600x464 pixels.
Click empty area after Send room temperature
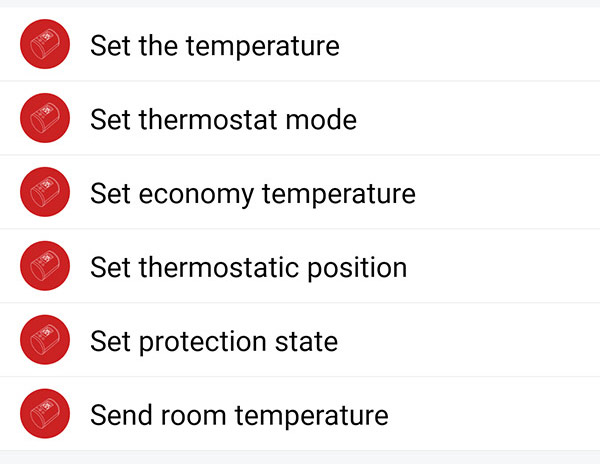click(x=496, y=414)
